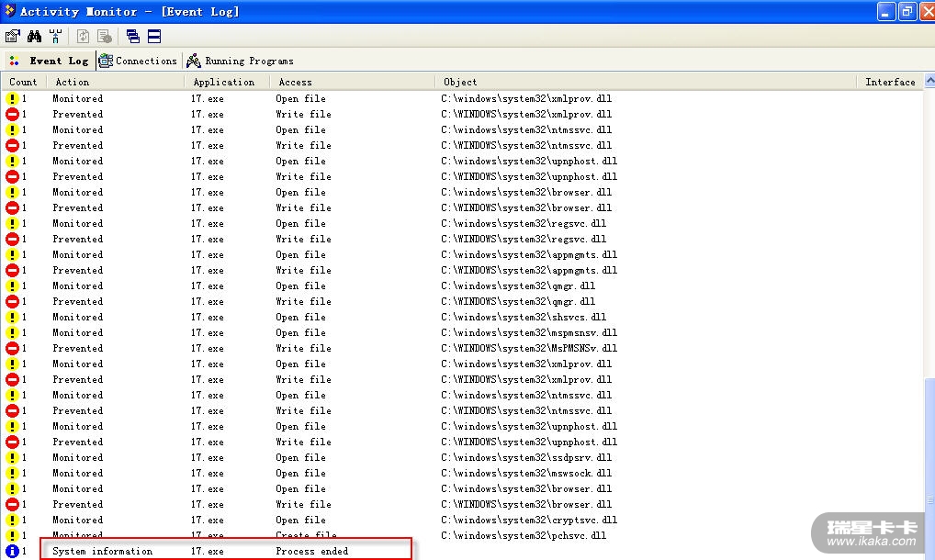
Task: Click the binoculars Find icon
Action: point(34,37)
